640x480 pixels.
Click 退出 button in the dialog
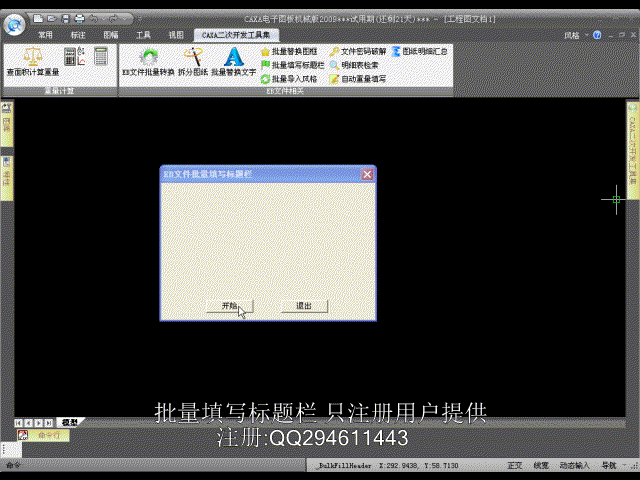(x=304, y=306)
